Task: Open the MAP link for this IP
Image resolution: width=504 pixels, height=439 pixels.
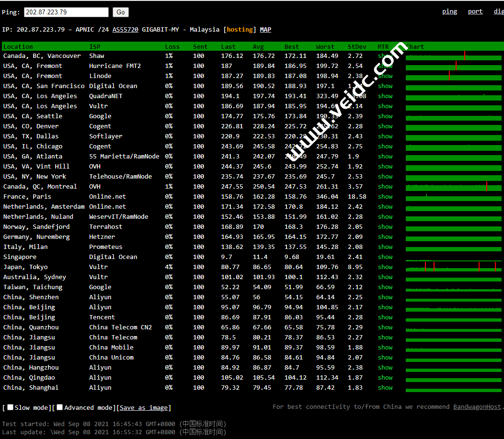Action: (265, 30)
